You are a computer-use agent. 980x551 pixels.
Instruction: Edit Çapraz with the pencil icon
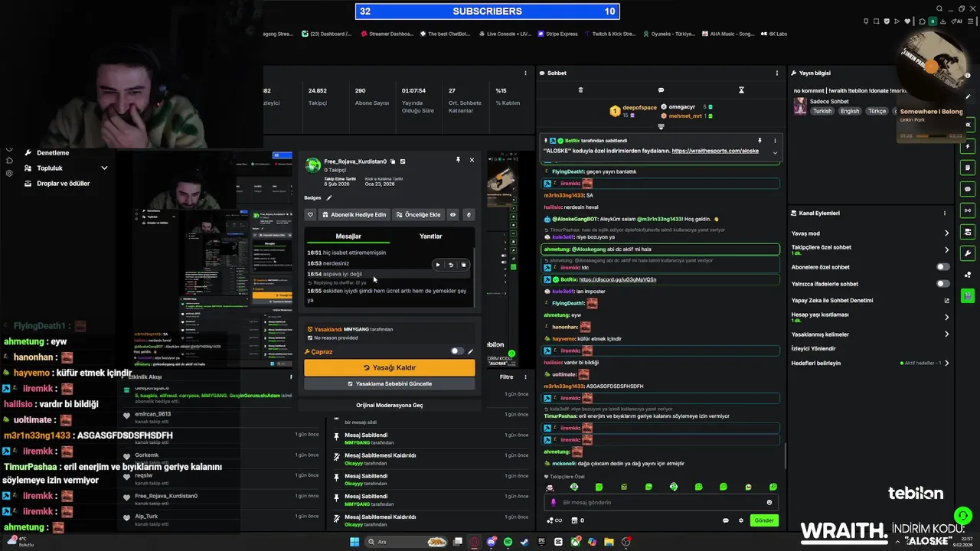coord(471,351)
